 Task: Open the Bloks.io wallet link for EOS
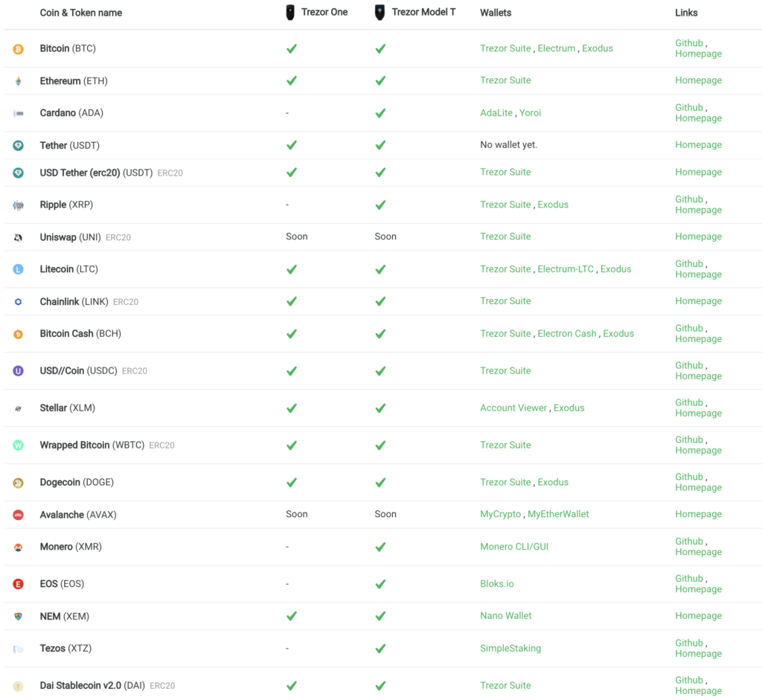pyautogui.click(x=496, y=584)
